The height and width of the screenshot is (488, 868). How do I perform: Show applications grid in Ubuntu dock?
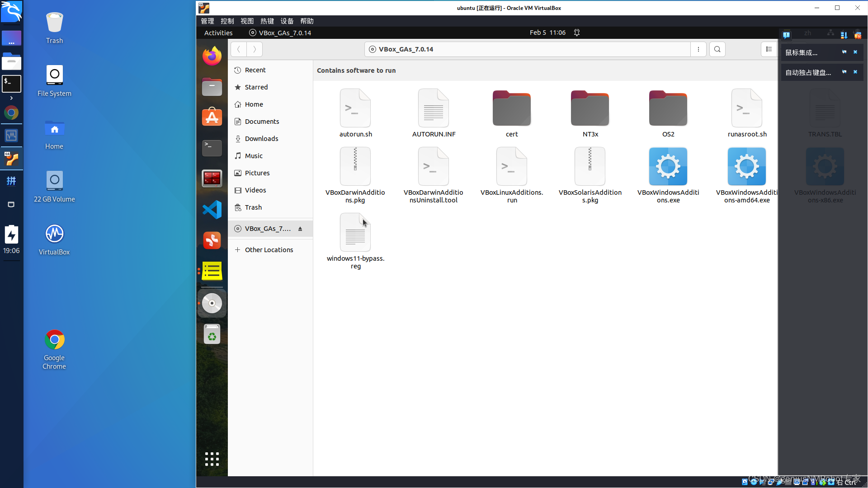(212, 459)
